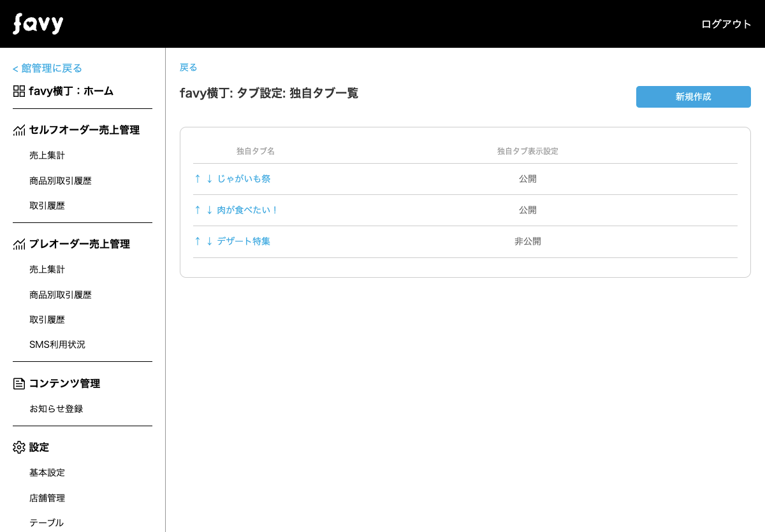Click 非公開 status of デザート特集 row

(x=528, y=241)
